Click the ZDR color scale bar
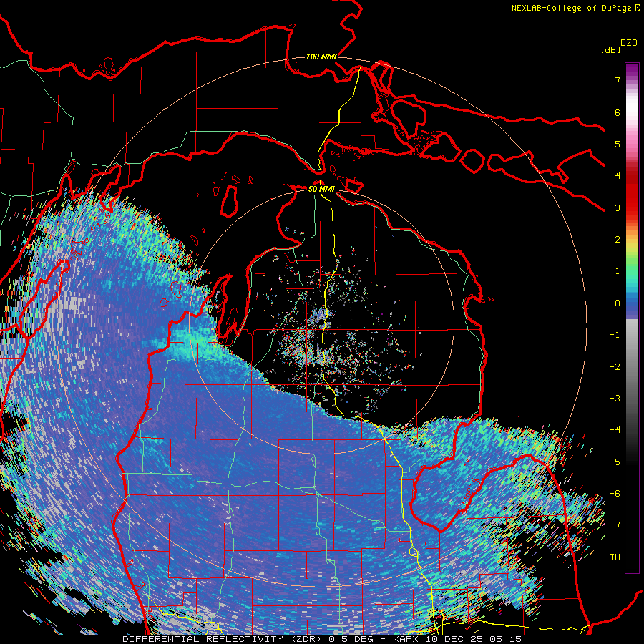This screenshot has height=644, width=644. (632, 318)
